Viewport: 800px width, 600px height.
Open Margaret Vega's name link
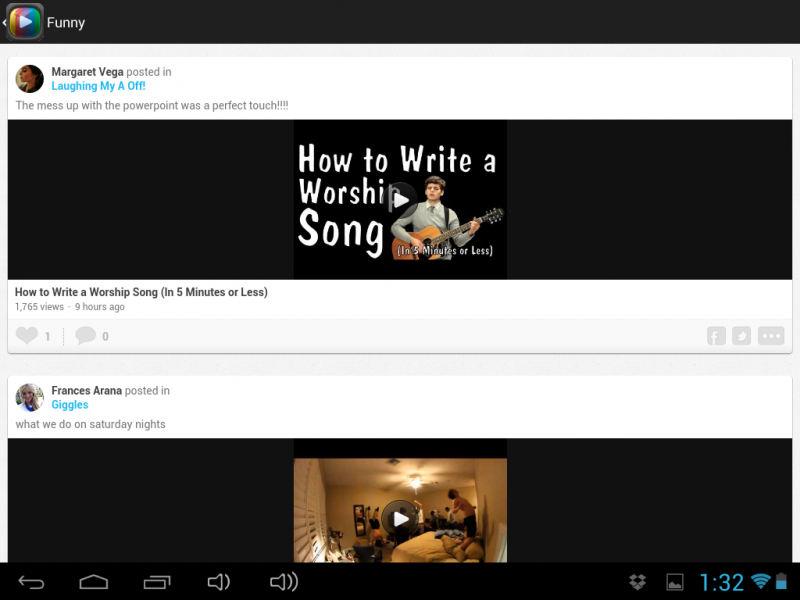tap(87, 72)
